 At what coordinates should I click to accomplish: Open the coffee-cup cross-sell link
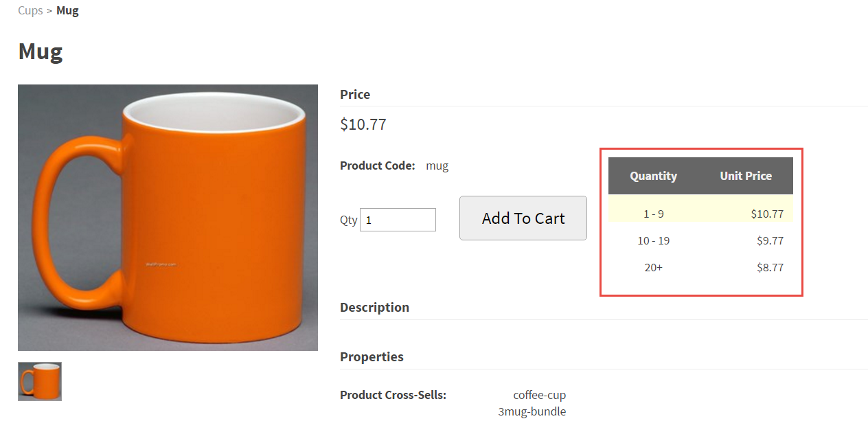click(540, 395)
